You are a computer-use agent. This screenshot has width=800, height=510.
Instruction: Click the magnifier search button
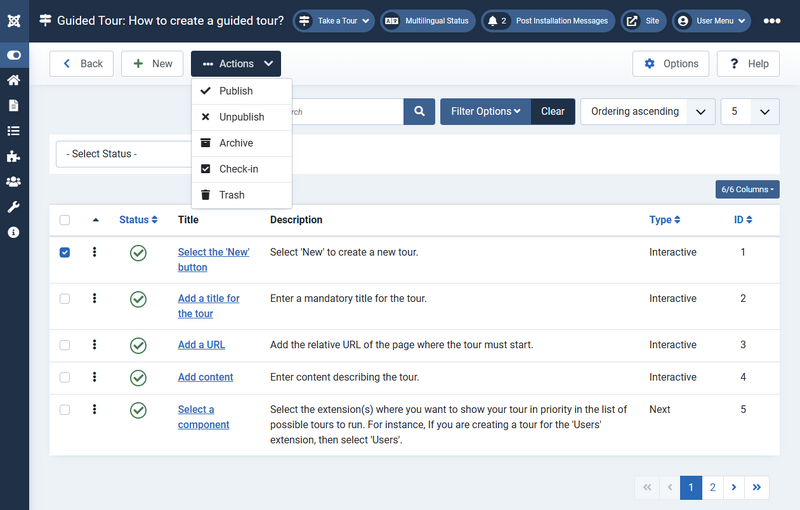click(419, 111)
